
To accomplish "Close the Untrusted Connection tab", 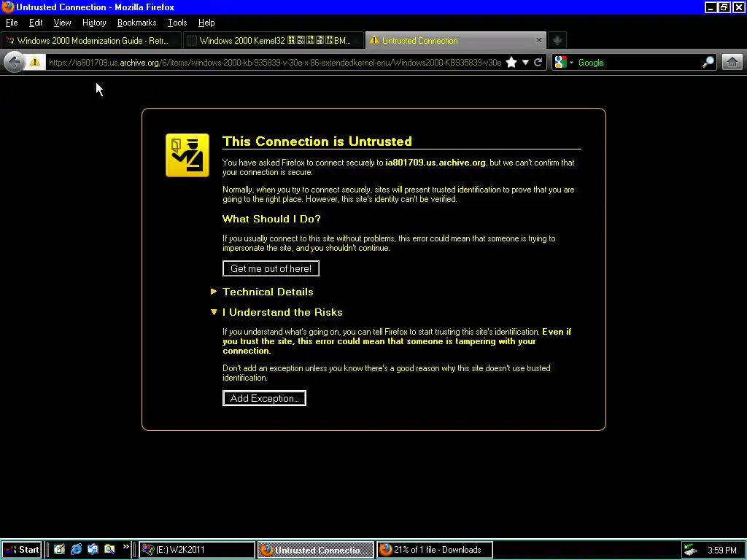I will pos(539,41).
